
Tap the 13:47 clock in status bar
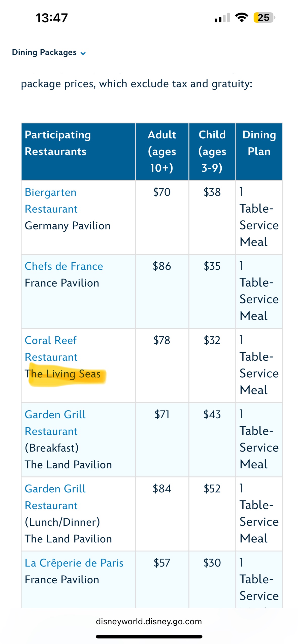[52, 18]
